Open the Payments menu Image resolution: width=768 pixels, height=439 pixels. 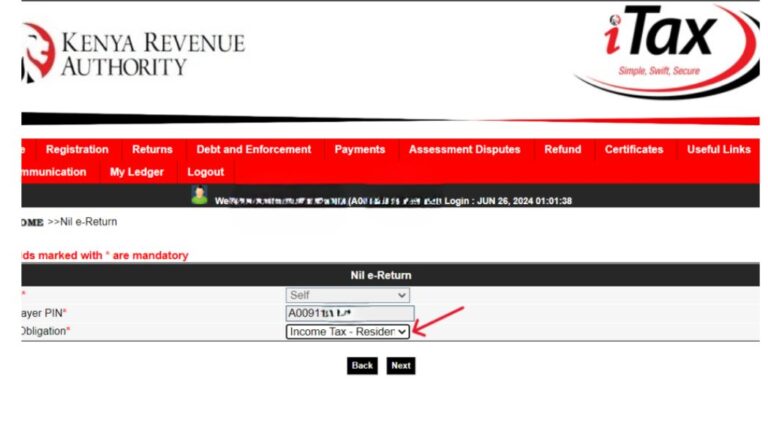360,149
